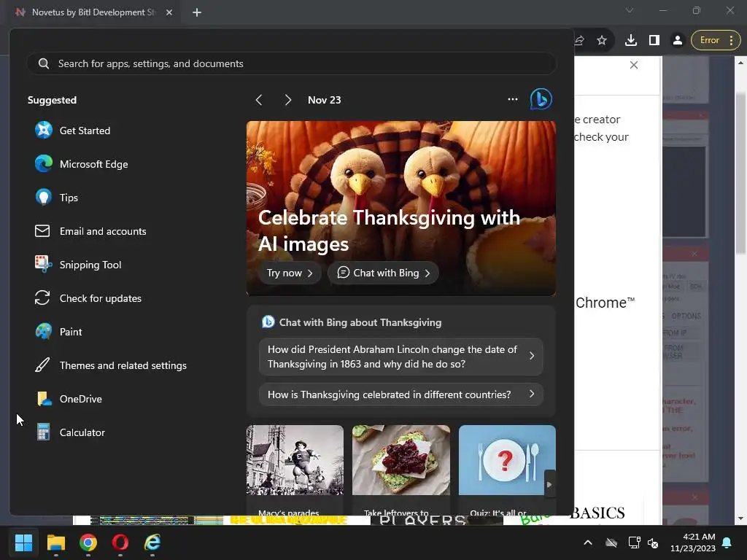Open Chrome tab search dropdown arrow
Viewport: 747px width, 560px height.
pyautogui.click(x=630, y=10)
